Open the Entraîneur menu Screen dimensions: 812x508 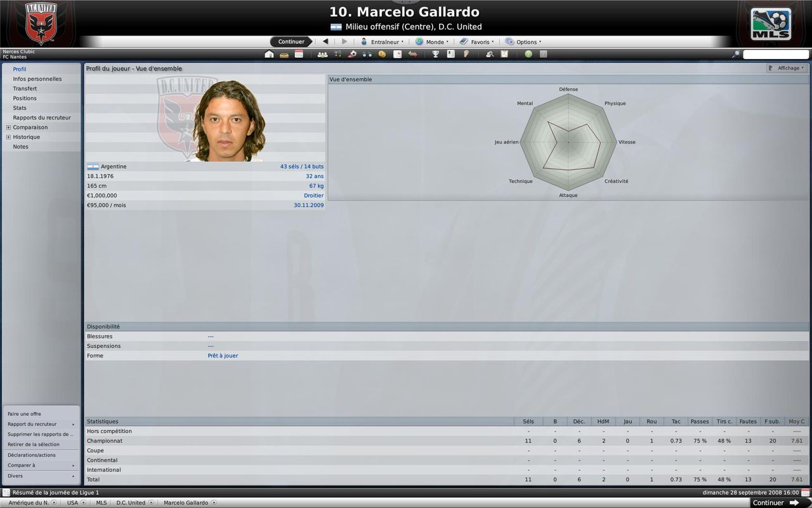point(382,42)
